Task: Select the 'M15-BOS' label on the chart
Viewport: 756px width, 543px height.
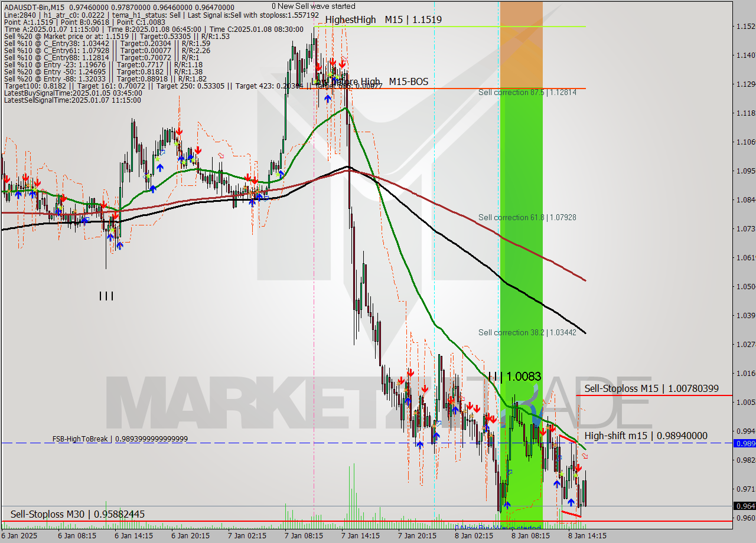Action: [409, 81]
